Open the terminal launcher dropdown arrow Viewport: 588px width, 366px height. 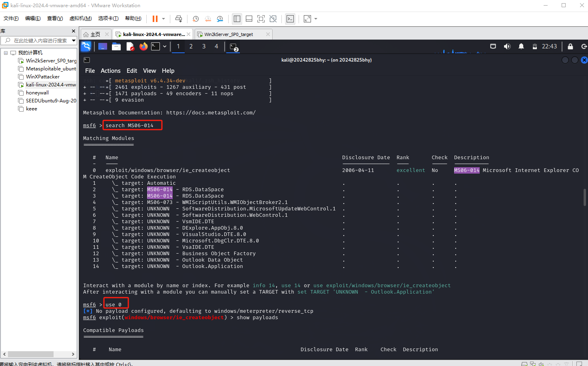pos(165,46)
